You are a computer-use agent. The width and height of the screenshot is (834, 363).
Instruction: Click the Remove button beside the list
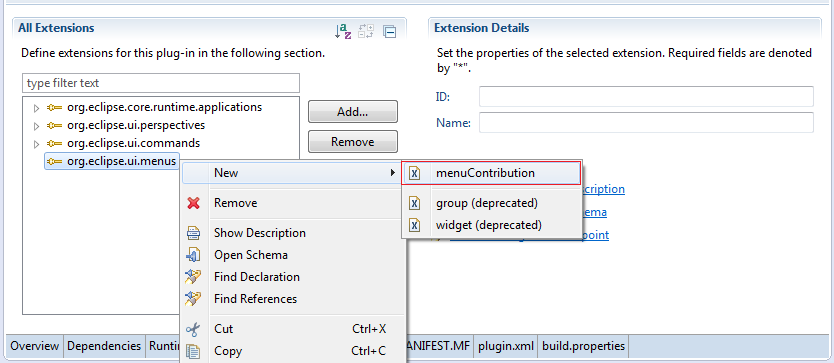353,142
